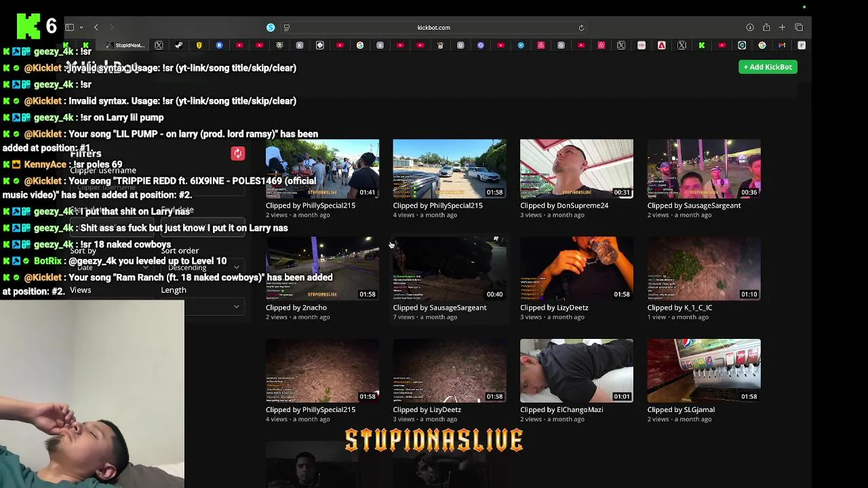The image size is (868, 488).
Task: Expand the sidebar options chevron
Action: tap(81, 27)
